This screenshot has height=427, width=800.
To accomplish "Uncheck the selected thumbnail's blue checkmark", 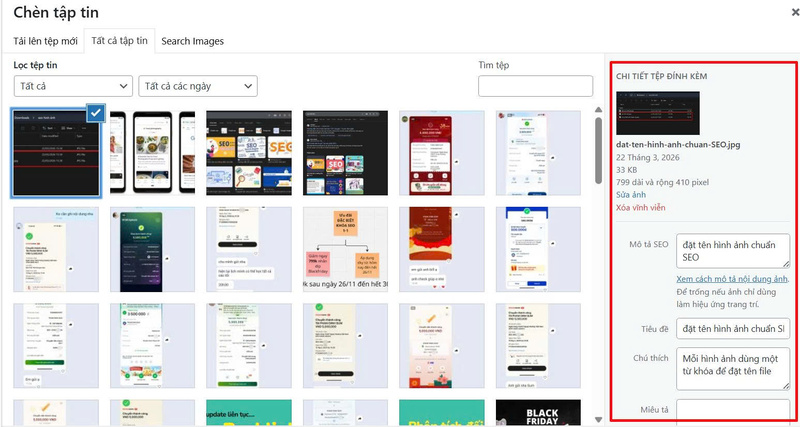I will pyautogui.click(x=96, y=113).
